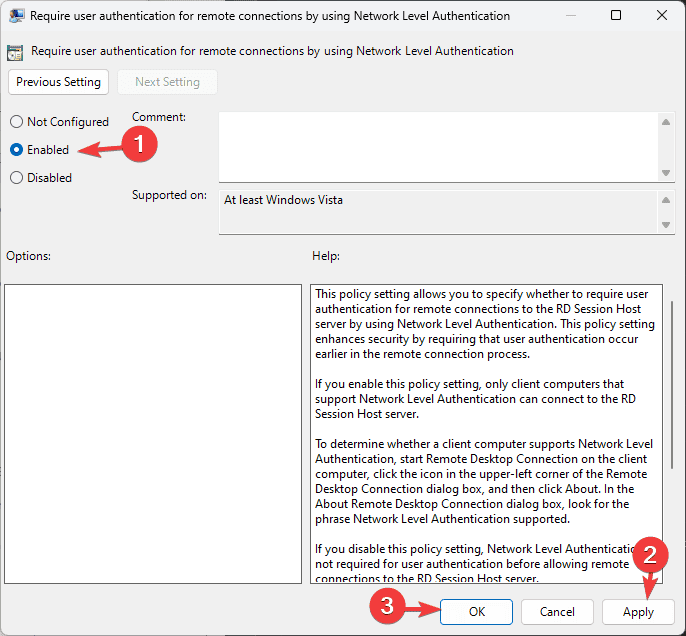
Task: Confirm with the OK button
Action: (x=476, y=612)
